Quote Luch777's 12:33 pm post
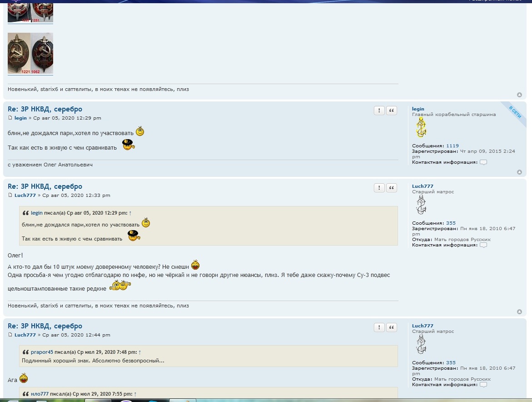Screen dimensions: 532x402 [x=391, y=188]
